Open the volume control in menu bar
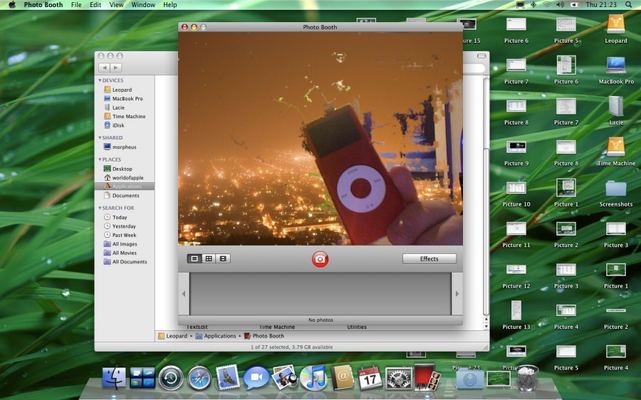The image size is (641, 400). click(x=560, y=5)
